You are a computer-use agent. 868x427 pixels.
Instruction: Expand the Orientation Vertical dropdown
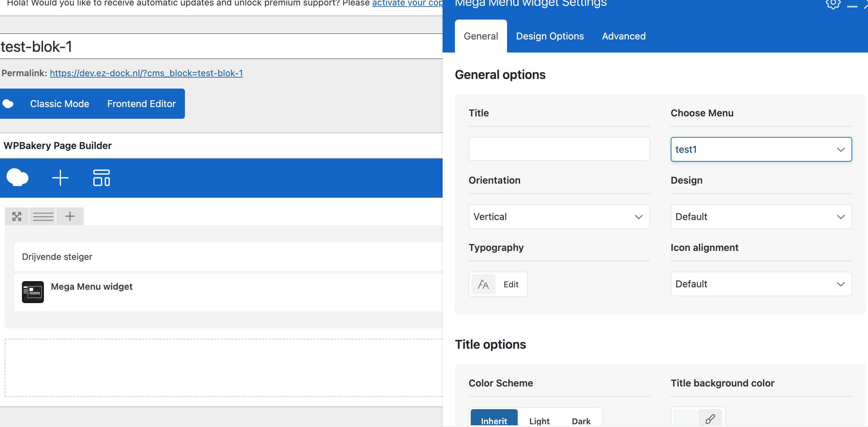click(559, 217)
